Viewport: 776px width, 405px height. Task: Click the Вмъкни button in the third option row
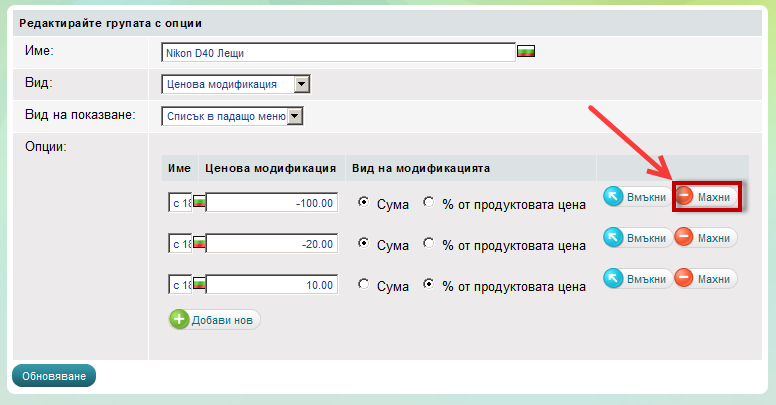635,278
